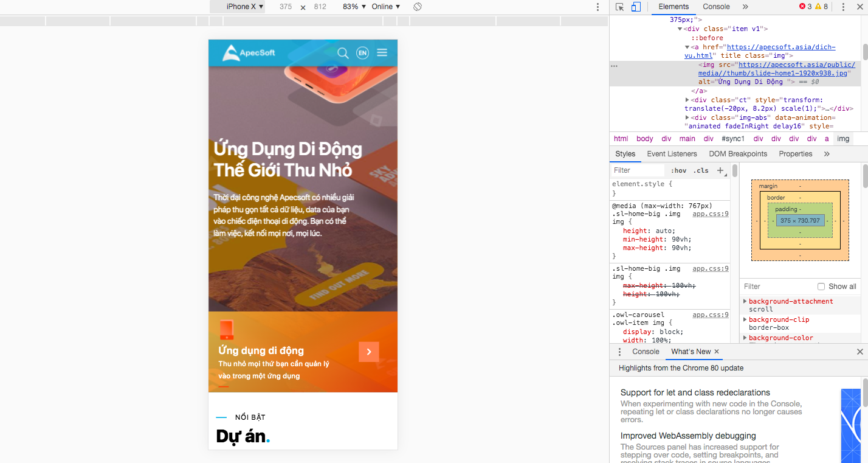Open DevTools customize three-dot menu

pos(843,7)
